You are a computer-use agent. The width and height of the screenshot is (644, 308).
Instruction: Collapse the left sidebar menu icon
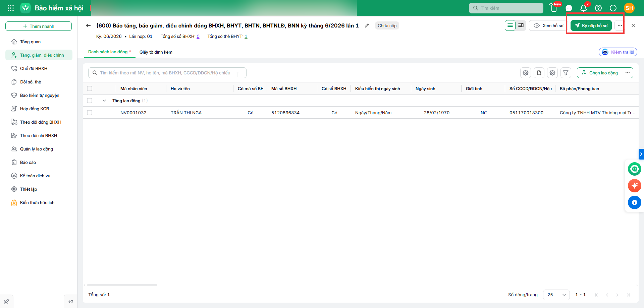click(x=71, y=302)
